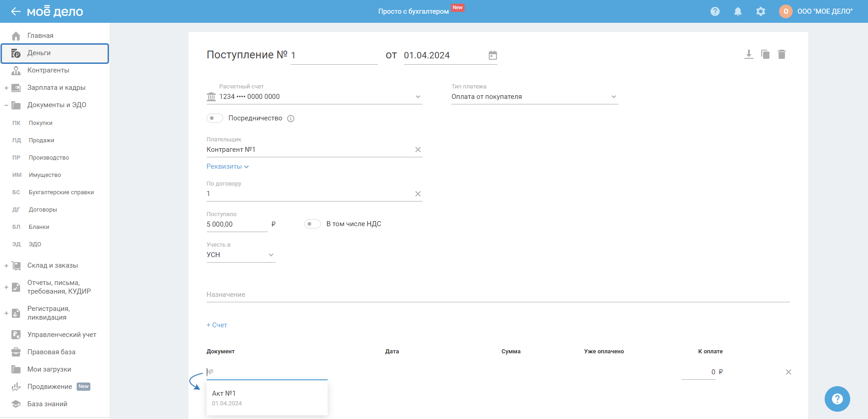Click the + Счет link
868x419 pixels.
(217, 325)
